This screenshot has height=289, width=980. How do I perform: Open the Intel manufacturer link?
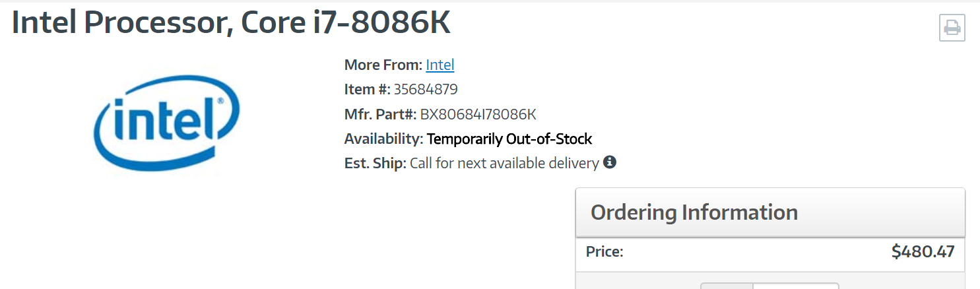point(440,65)
